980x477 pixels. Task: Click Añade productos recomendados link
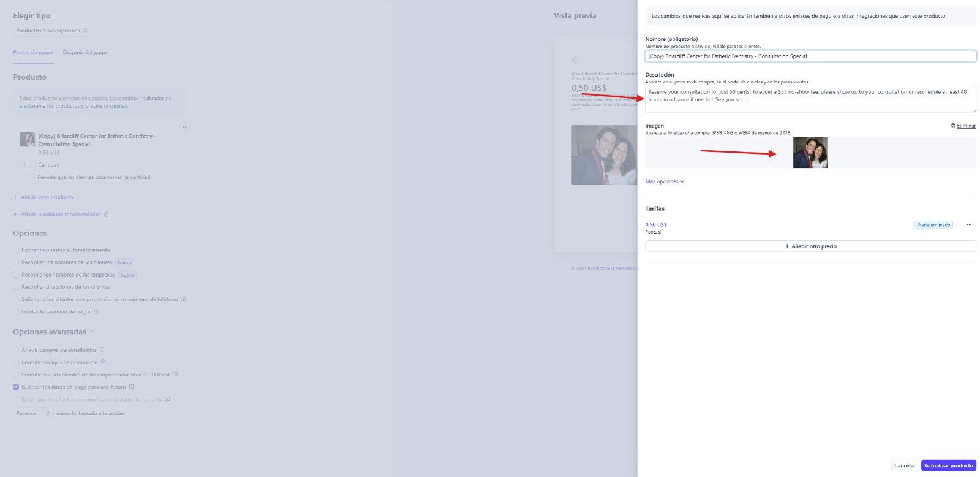pos(57,215)
